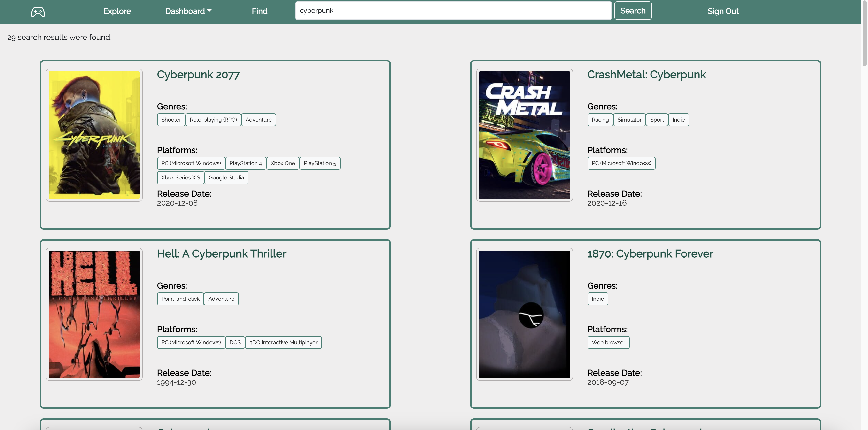Select the Shooter genre tag
Viewport: 868px width, 430px height.
171,120
